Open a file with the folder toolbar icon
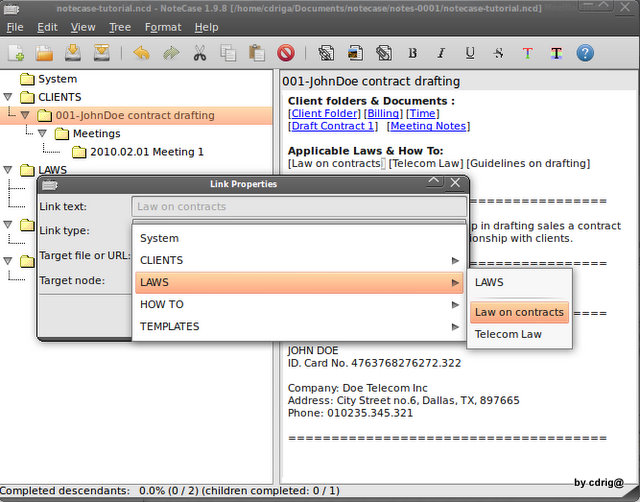 [44, 53]
